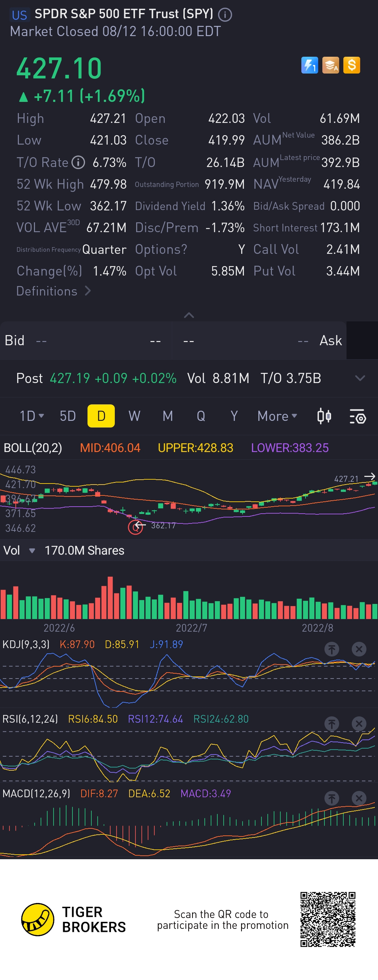Tap the price change +7.11 (+1.69%)
Image resolution: width=378 pixels, height=980 pixels.
pos(82,96)
